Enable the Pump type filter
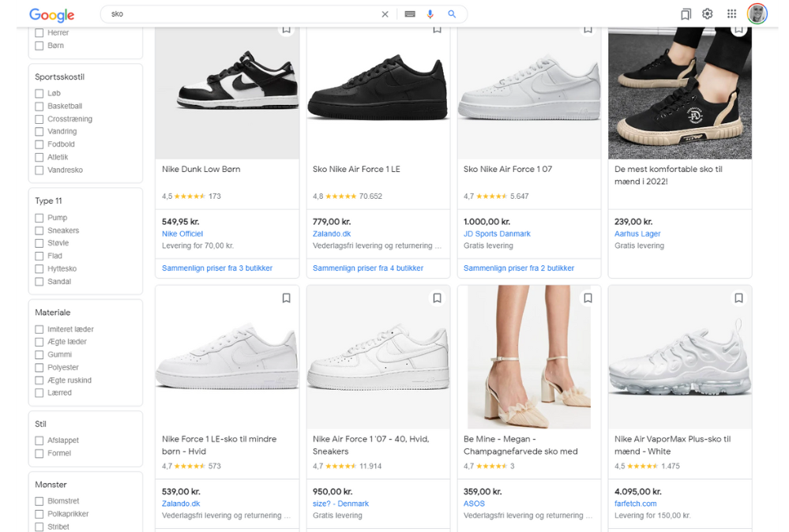 coord(39,218)
